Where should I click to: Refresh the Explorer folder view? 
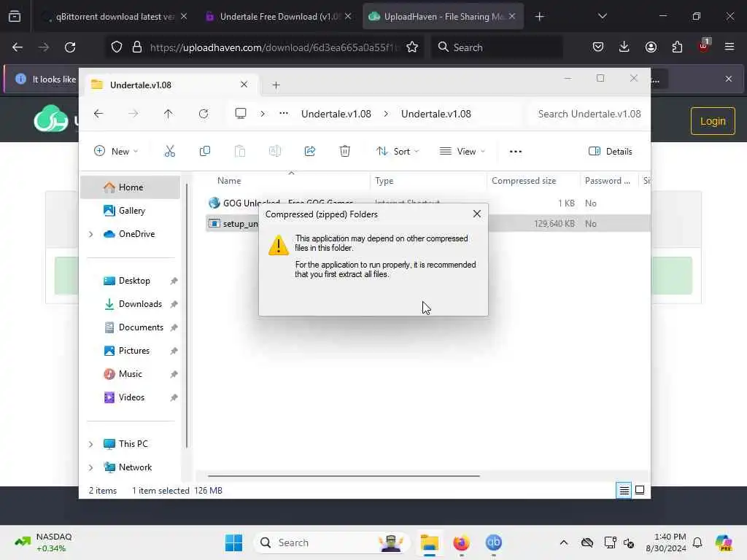204,114
